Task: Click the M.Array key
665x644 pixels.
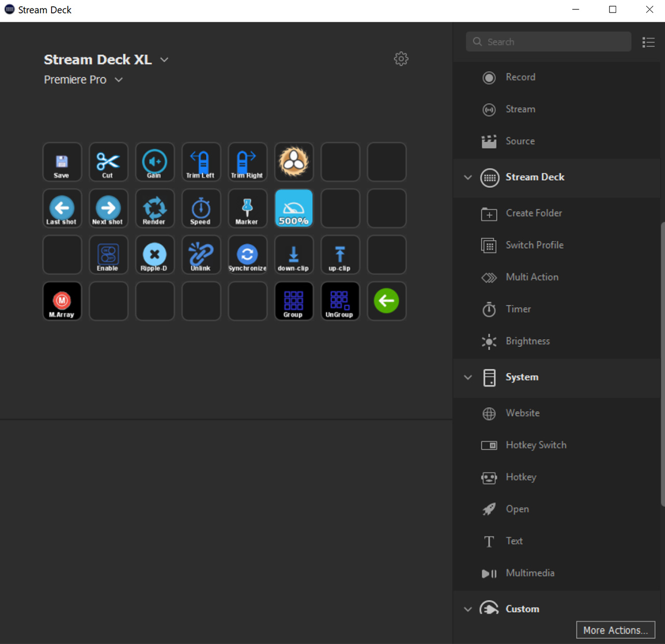Action: [62, 300]
